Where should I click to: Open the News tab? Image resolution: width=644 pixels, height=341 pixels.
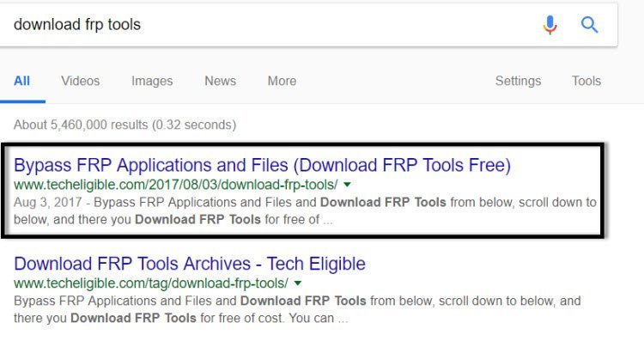220,81
